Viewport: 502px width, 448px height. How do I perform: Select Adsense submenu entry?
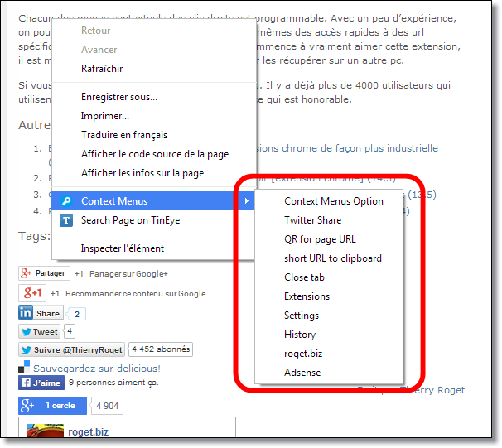[329, 373]
